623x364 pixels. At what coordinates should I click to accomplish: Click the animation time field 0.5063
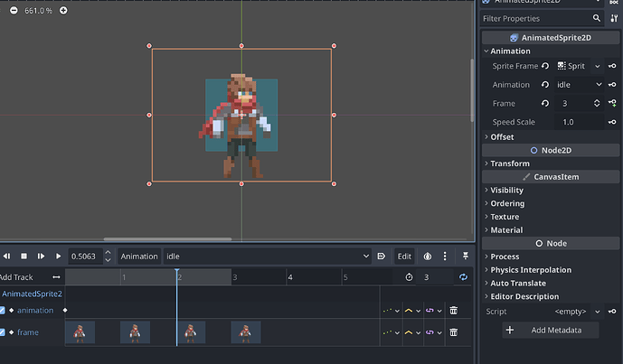click(85, 256)
